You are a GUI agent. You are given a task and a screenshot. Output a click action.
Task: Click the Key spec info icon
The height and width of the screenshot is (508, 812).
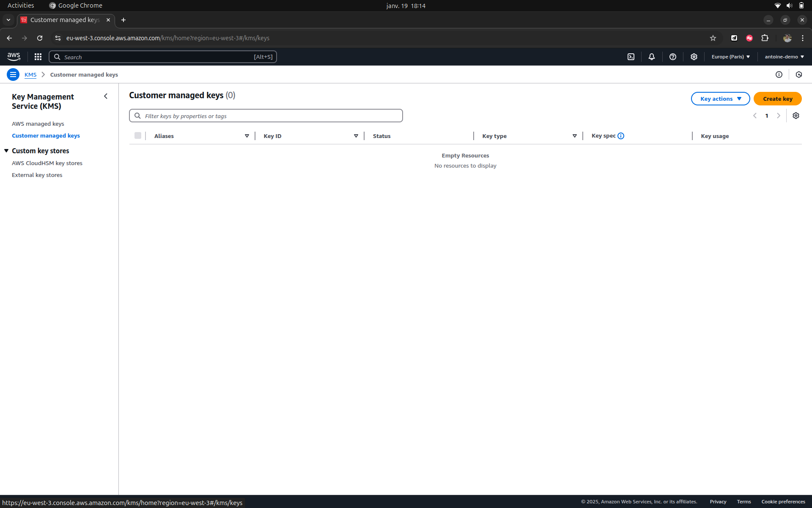click(620, 136)
